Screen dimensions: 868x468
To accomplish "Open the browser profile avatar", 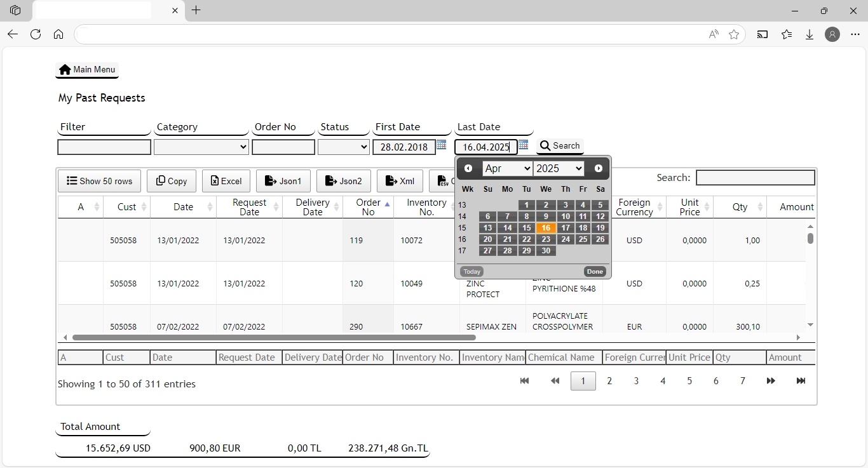I will point(832,34).
